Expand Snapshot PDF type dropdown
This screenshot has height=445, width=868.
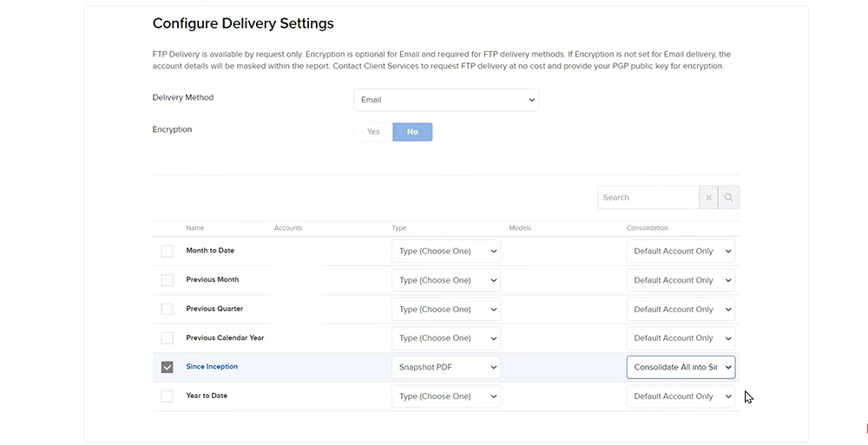click(446, 367)
